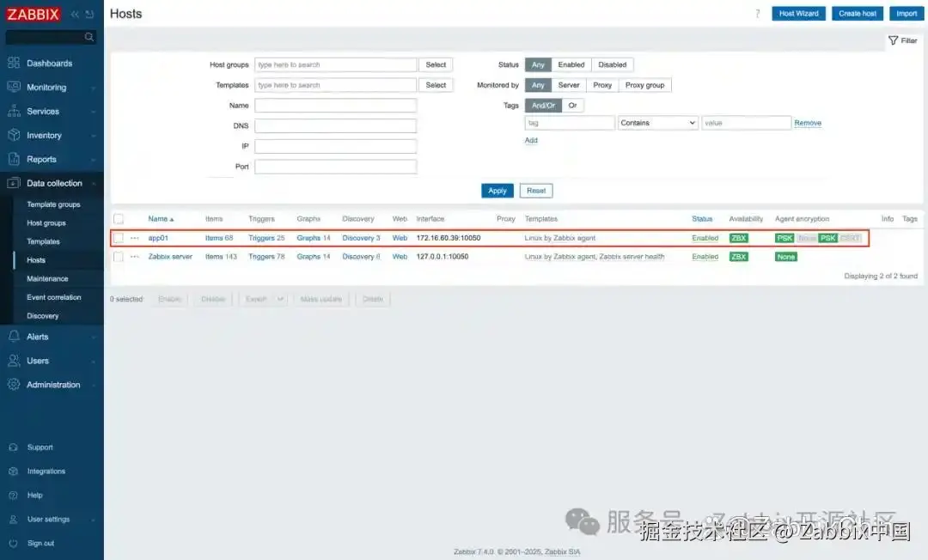
Task: Click the Users icon in sidebar
Action: pos(14,361)
